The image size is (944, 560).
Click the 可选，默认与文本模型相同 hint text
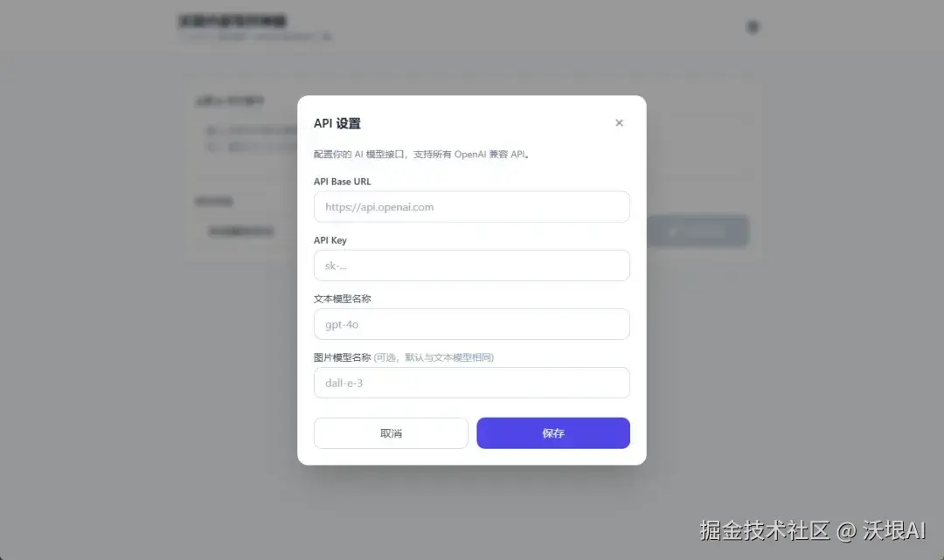click(434, 357)
